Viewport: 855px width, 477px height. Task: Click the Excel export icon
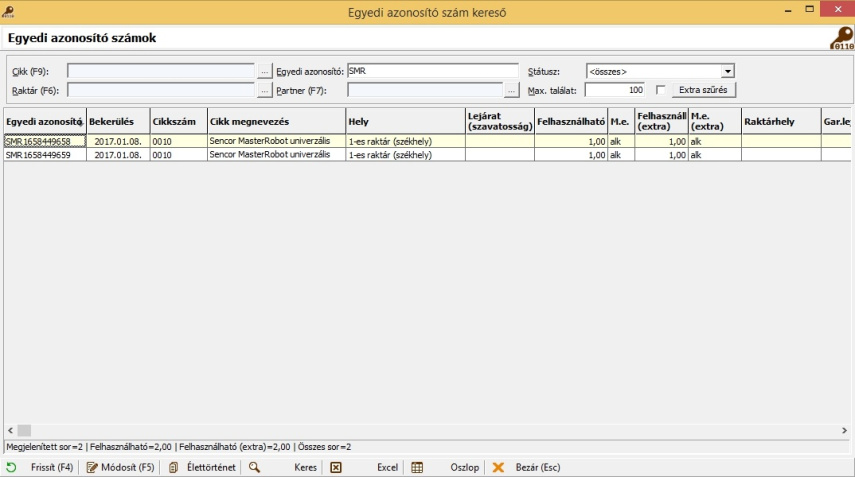tap(336, 467)
